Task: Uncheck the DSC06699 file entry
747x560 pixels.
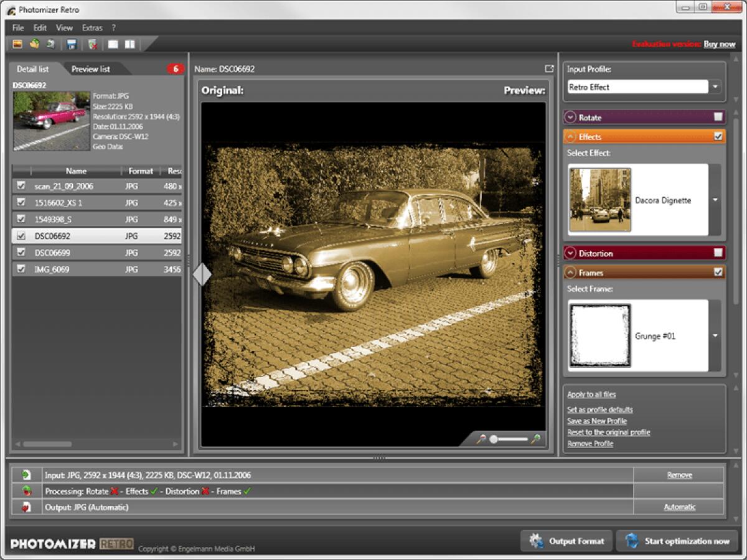Action: (21, 253)
